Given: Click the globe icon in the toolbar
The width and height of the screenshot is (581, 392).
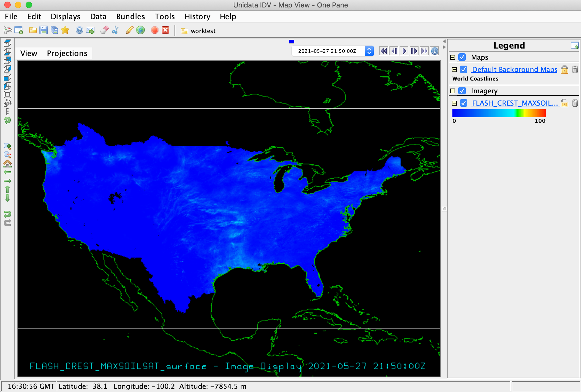Looking at the screenshot, I should tap(140, 30).
